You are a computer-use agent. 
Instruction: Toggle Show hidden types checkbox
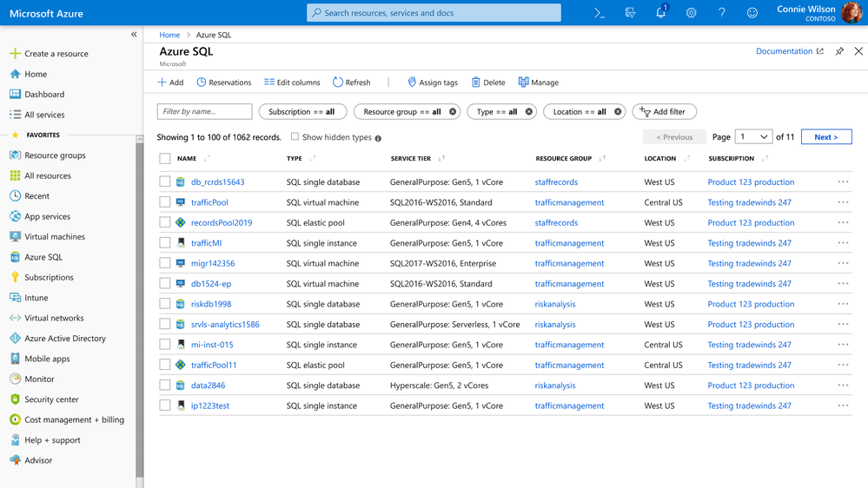click(x=295, y=136)
